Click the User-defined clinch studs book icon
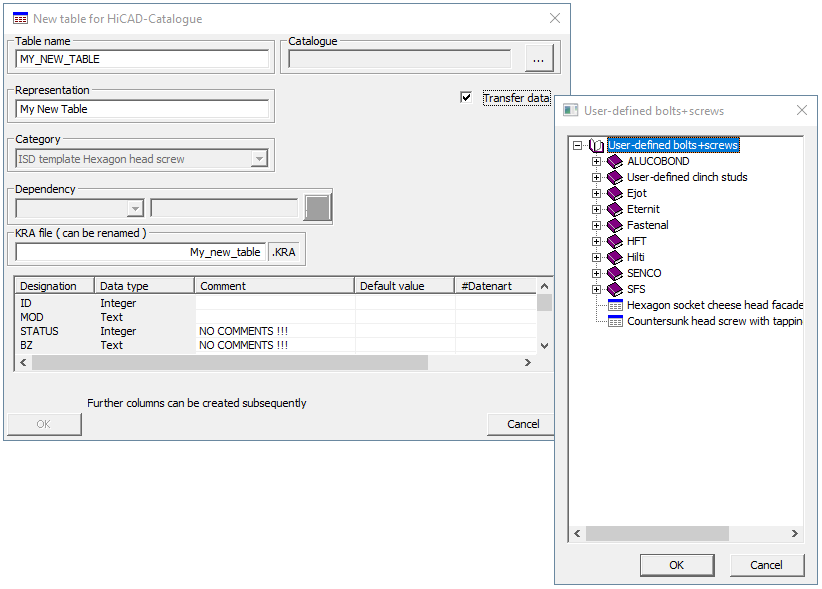822x589 pixels. pos(614,178)
